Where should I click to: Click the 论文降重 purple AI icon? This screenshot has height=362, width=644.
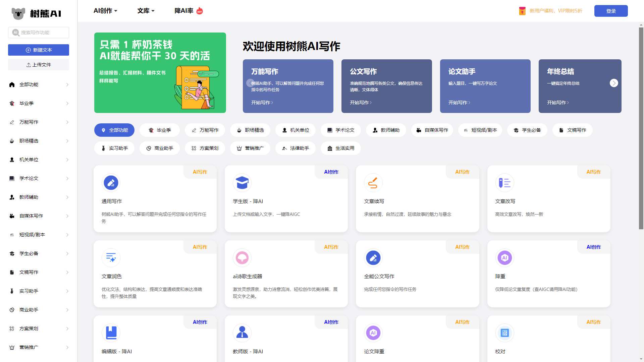[x=373, y=333]
